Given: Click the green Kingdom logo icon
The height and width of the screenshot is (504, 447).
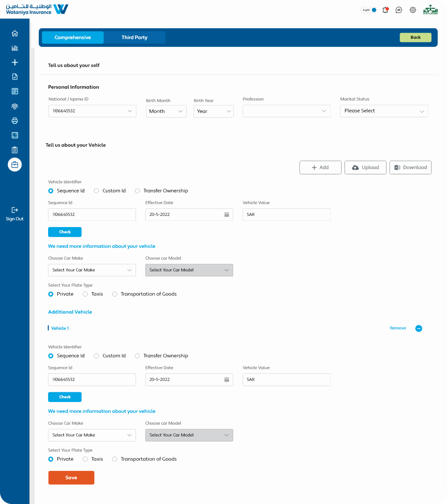Looking at the screenshot, I should pyautogui.click(x=430, y=10).
